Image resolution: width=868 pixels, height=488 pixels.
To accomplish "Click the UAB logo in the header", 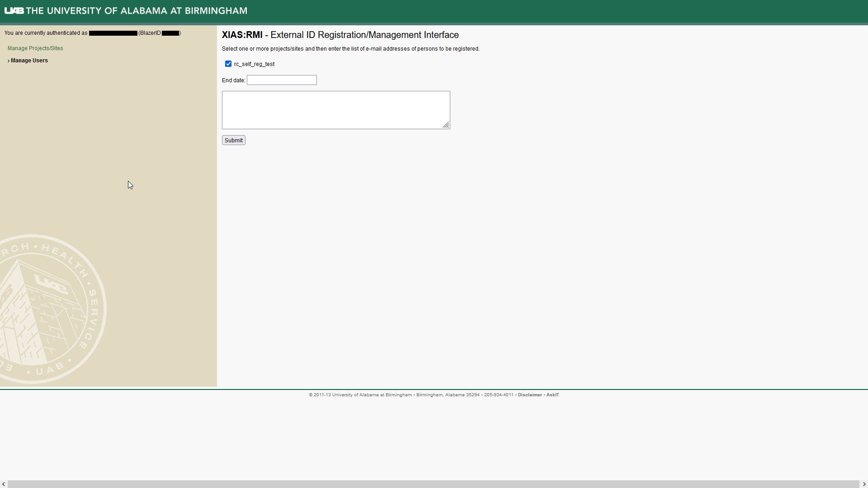I will pos(14,11).
